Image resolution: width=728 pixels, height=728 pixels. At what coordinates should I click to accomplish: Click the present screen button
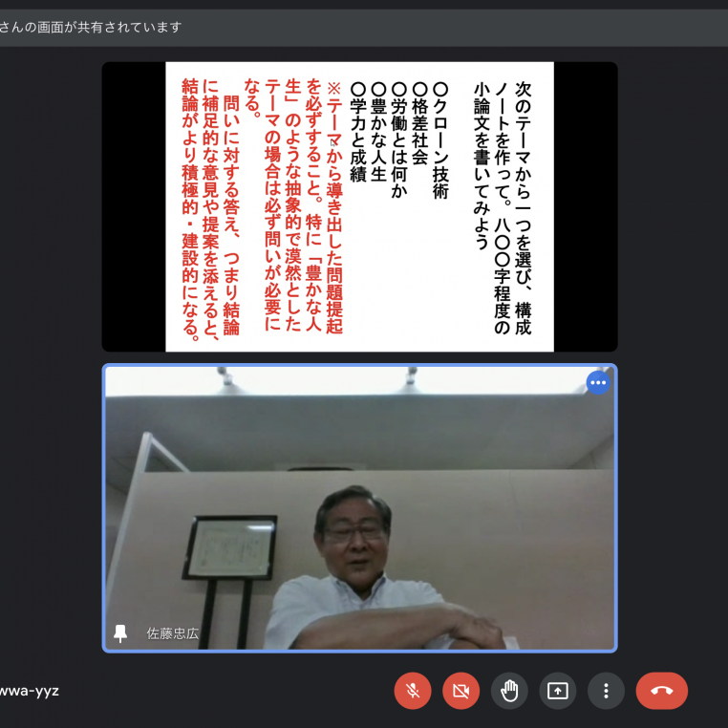pos(558,691)
